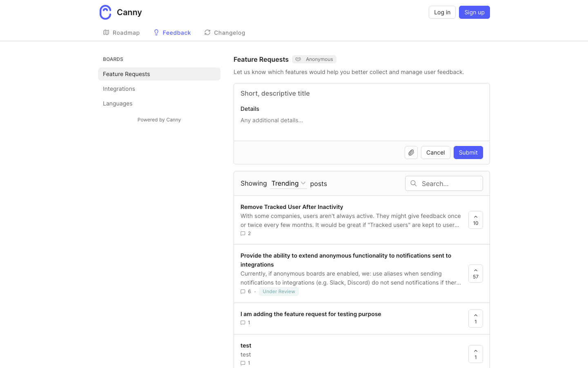Submit the feature request
Image resolution: width=588 pixels, height=368 pixels.
coord(468,153)
